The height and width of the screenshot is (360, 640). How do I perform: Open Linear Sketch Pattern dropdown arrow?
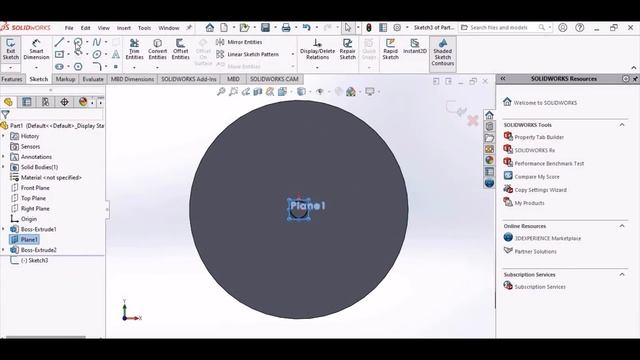point(292,54)
